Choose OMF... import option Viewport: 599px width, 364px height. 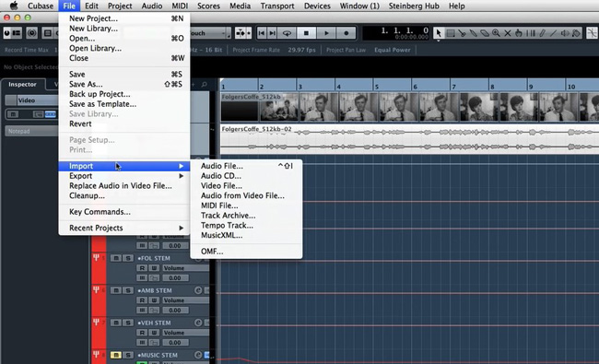click(x=246, y=252)
